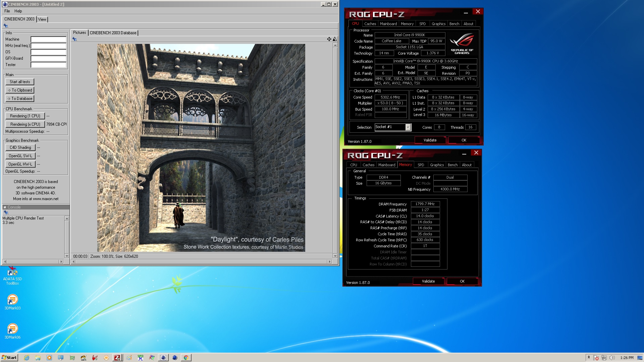Open the network tray icon

[604, 358]
